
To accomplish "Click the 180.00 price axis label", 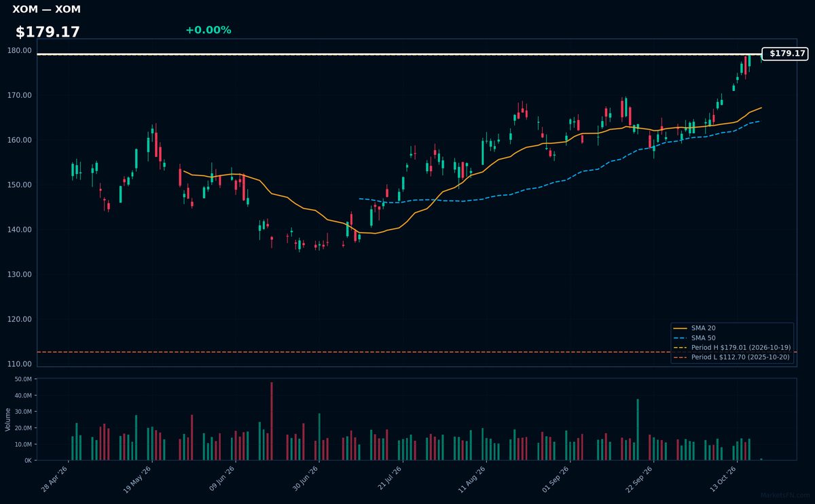I will pyautogui.click(x=19, y=51).
